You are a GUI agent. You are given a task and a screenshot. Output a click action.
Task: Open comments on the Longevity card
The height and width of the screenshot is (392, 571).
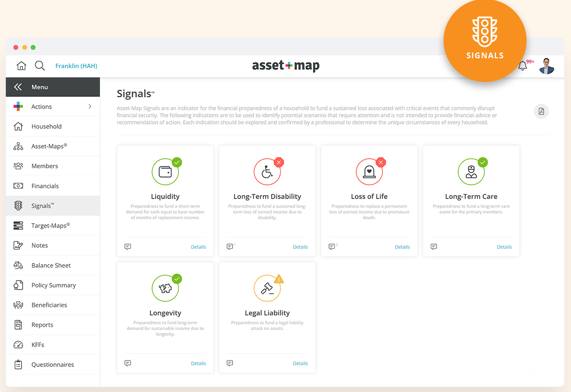(x=128, y=363)
